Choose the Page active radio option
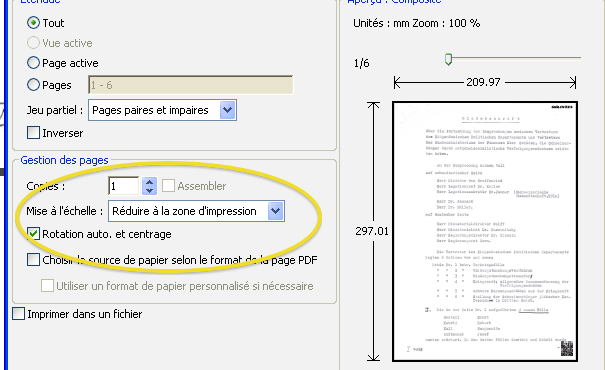This screenshot has width=605, height=370. click(x=34, y=63)
